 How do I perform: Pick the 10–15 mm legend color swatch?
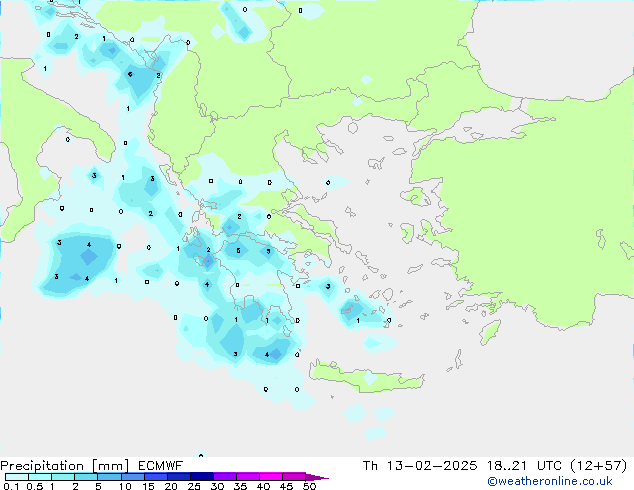tap(133, 477)
